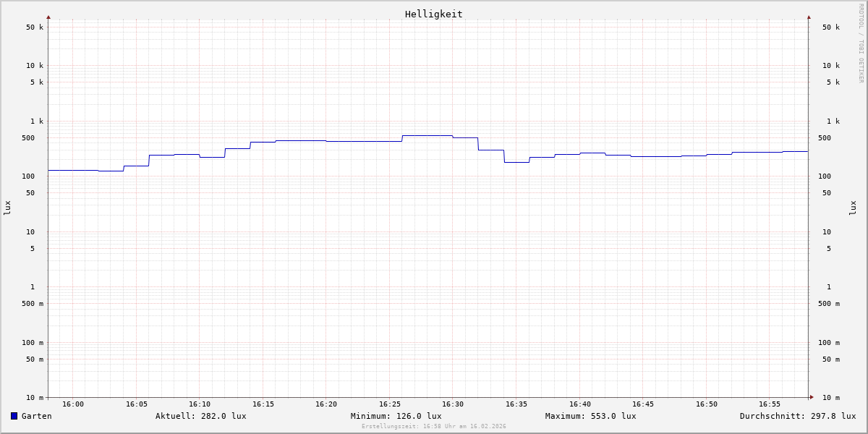The image size is (868, 434).
Task: Click the Durchschnitt 297.8 lux value
Action: point(797,416)
